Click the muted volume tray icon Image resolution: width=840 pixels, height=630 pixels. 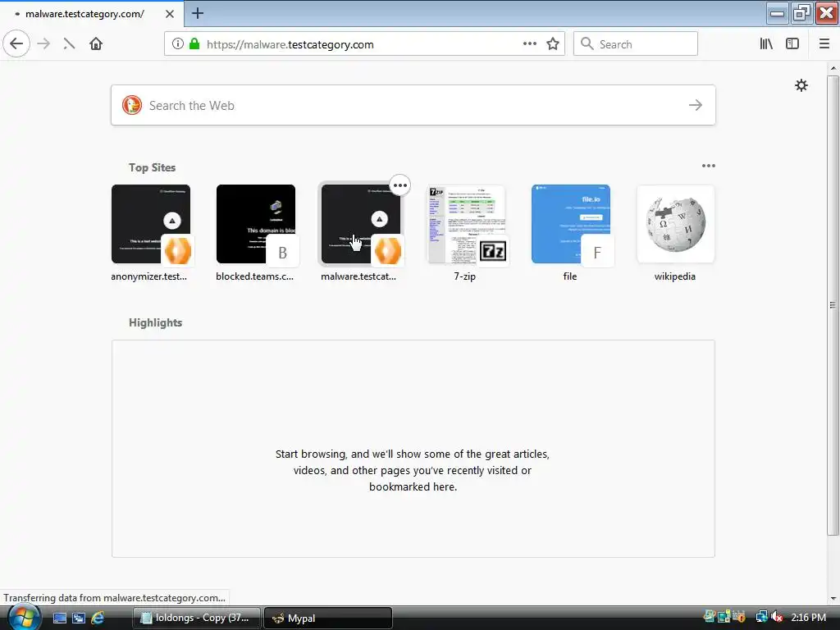tap(778, 617)
